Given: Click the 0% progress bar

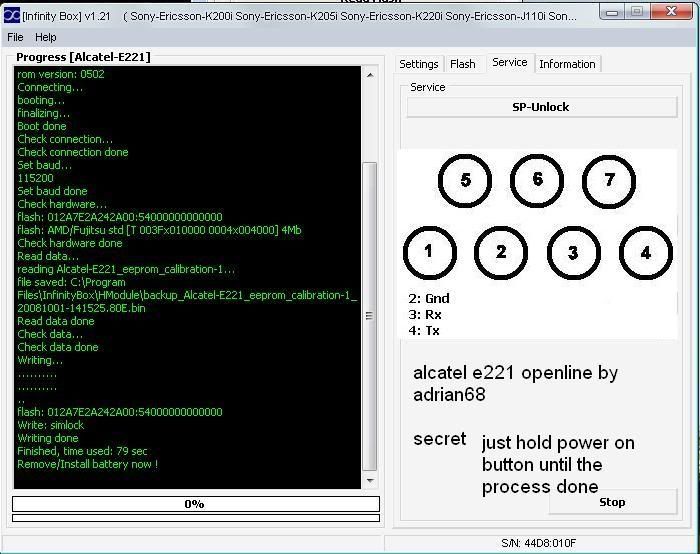Looking at the screenshot, I should (195, 504).
